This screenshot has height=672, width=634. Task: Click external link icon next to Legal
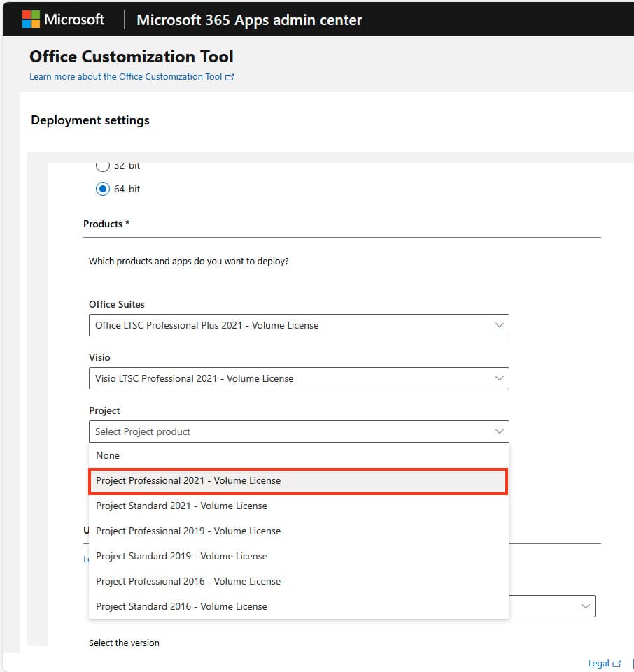click(617, 664)
